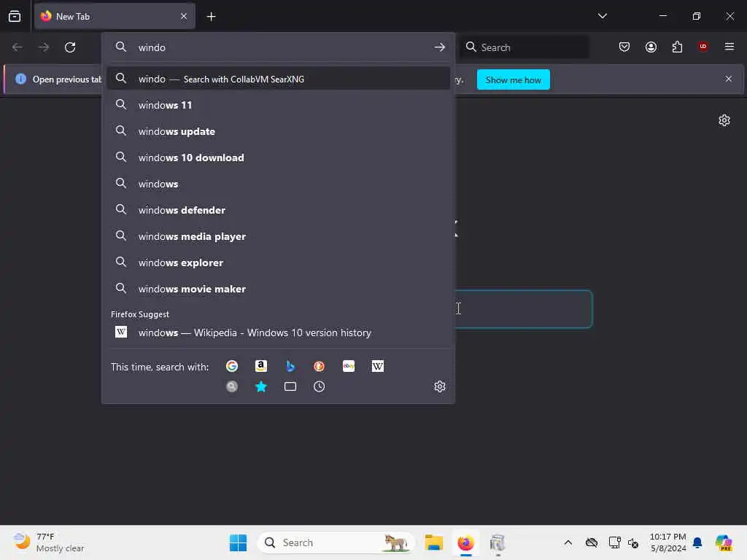Screen dimensions: 747x560
Task: Open the Copilot preview taskbar icon
Action: [x=724, y=542]
